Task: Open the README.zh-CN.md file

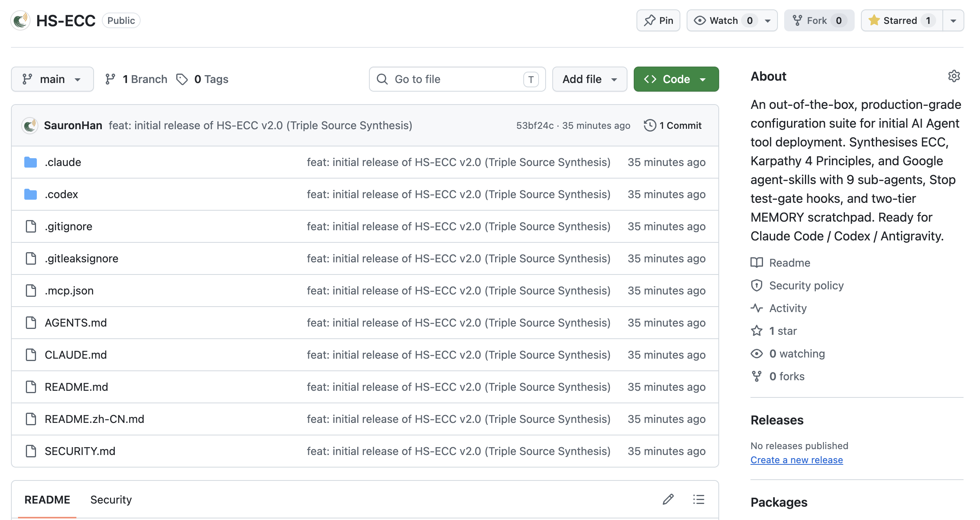Action: [x=94, y=419]
